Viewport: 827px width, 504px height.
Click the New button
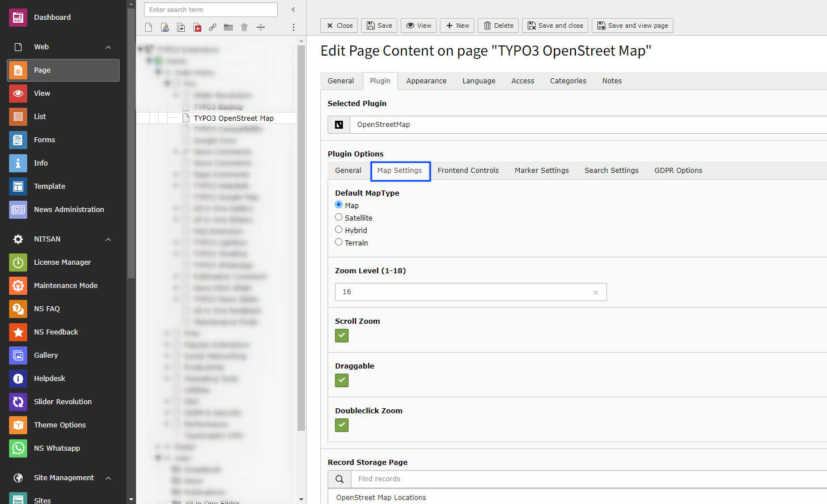point(457,26)
